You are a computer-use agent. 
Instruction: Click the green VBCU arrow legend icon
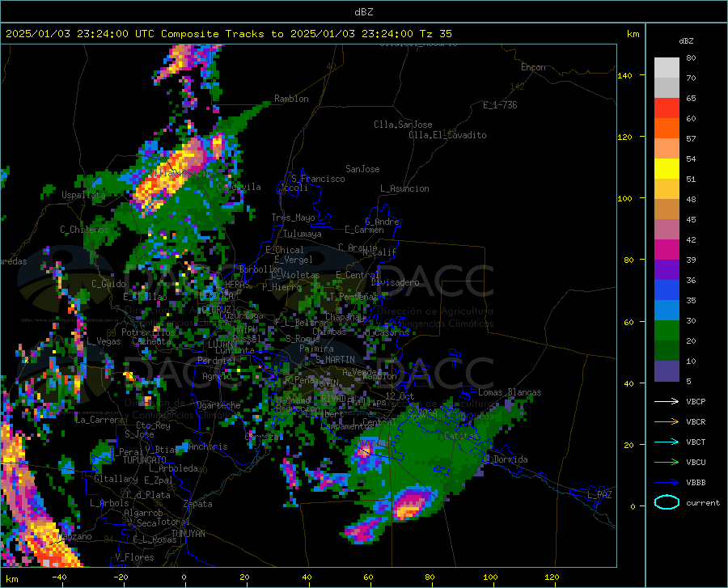(667, 463)
